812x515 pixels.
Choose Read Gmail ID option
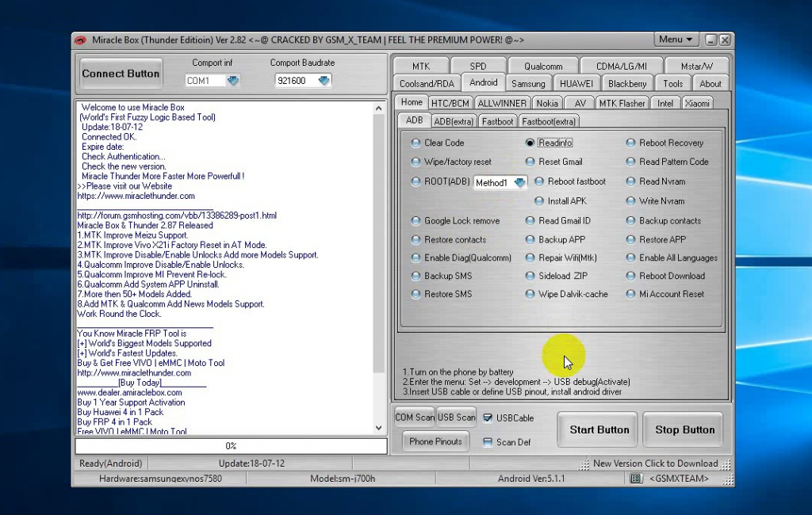[x=529, y=220]
